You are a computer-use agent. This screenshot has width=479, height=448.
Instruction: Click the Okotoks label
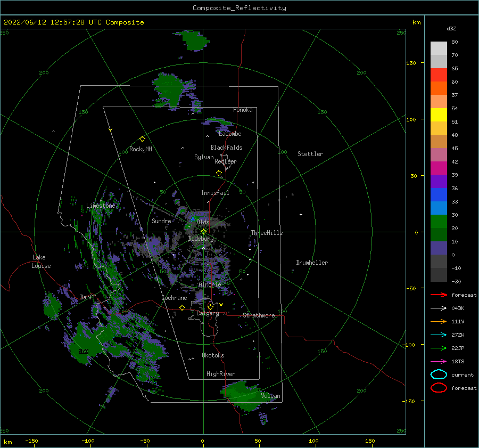pyautogui.click(x=213, y=355)
